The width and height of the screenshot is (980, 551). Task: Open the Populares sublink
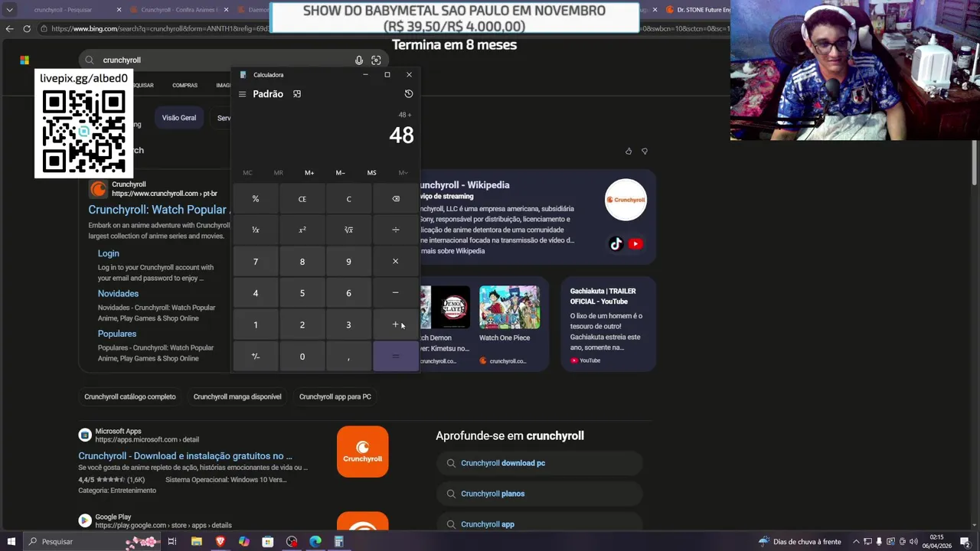coord(117,334)
